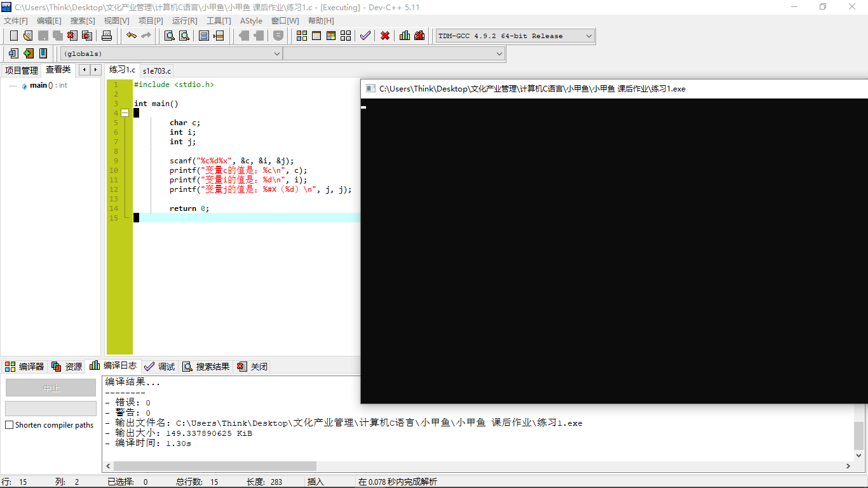
Task: Click the right tab-scroll arrow in sidebar
Action: (96, 70)
